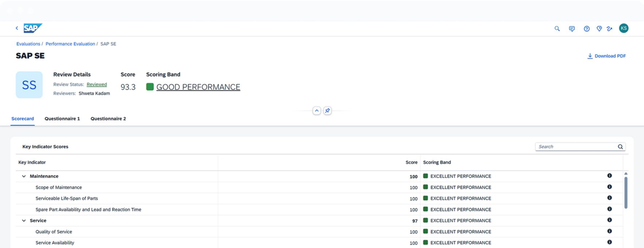644x248 pixels.
Task: Pin the header using the pin icon
Action: tap(327, 111)
